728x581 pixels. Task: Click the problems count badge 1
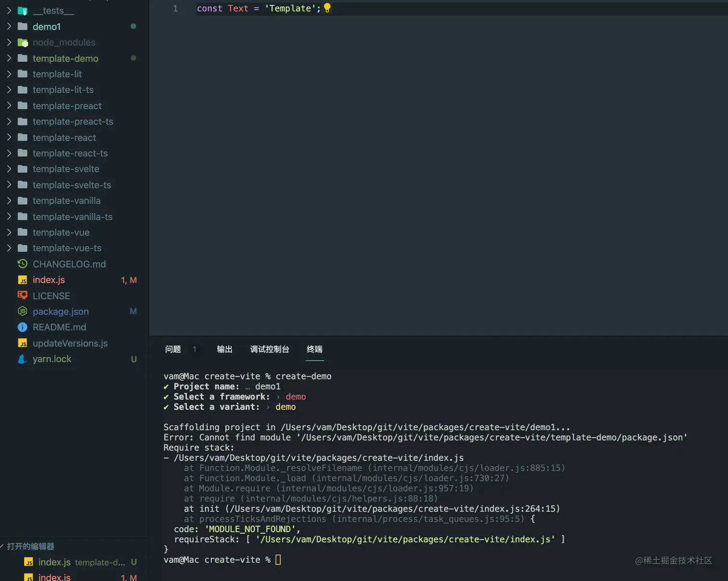tap(195, 349)
